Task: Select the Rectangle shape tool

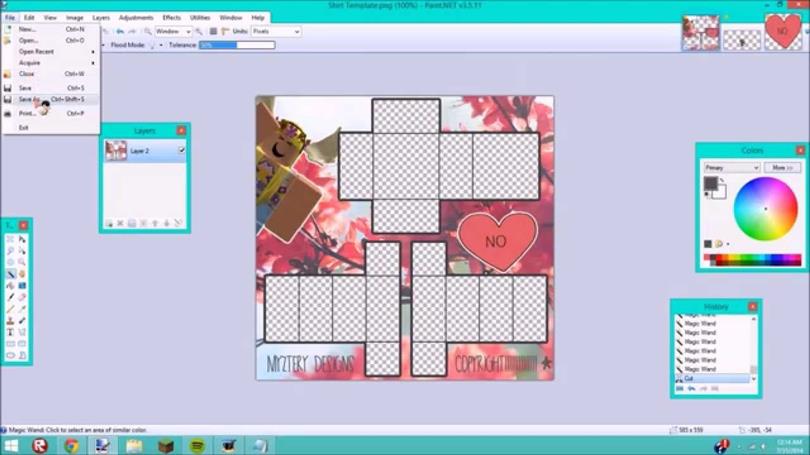Action: pos(10,343)
